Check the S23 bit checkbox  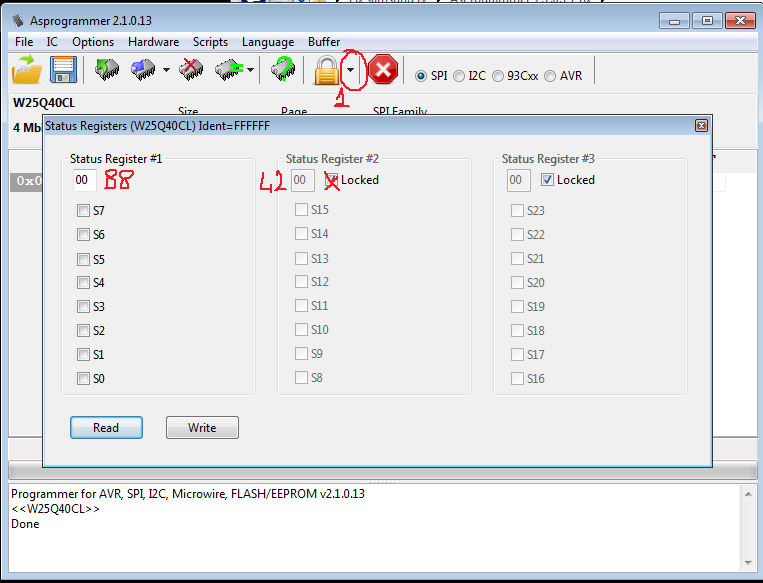pyautogui.click(x=517, y=211)
